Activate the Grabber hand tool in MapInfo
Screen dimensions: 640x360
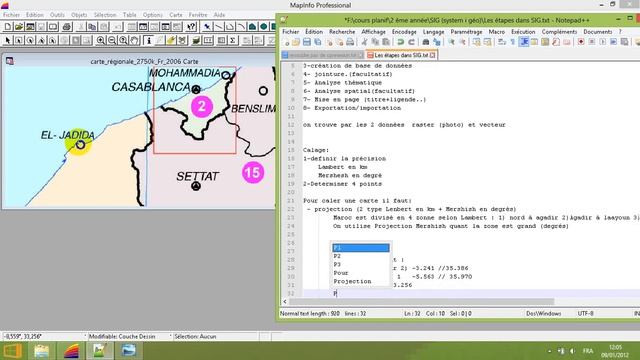(x=134, y=40)
